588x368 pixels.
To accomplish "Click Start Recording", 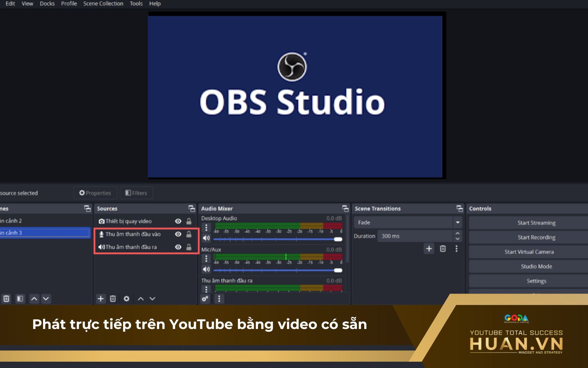I will [528, 237].
